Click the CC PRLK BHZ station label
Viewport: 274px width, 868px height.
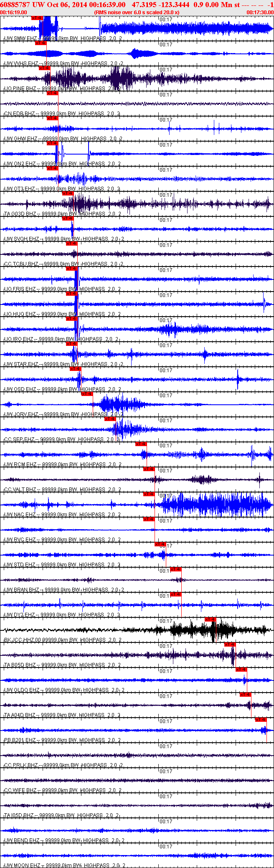63,765
